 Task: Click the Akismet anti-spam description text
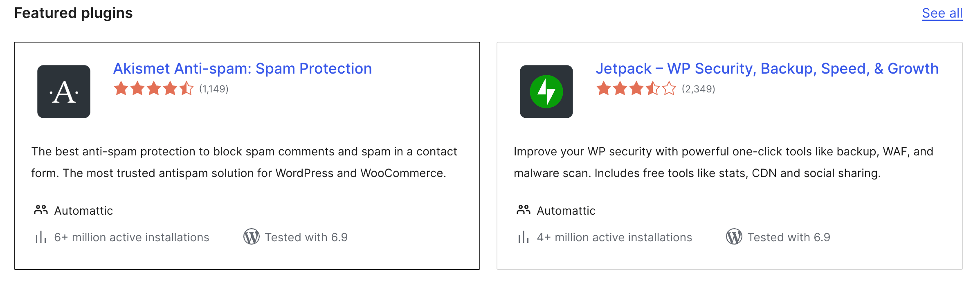[244, 162]
